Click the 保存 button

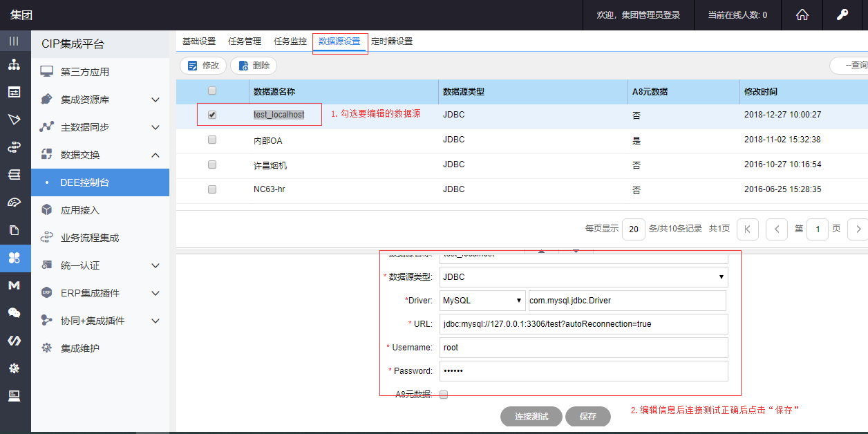[587, 417]
